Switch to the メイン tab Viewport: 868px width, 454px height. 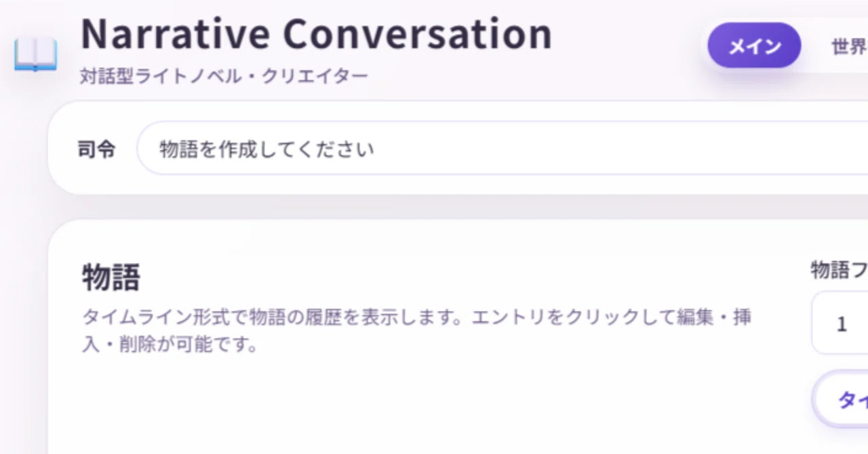click(x=754, y=46)
